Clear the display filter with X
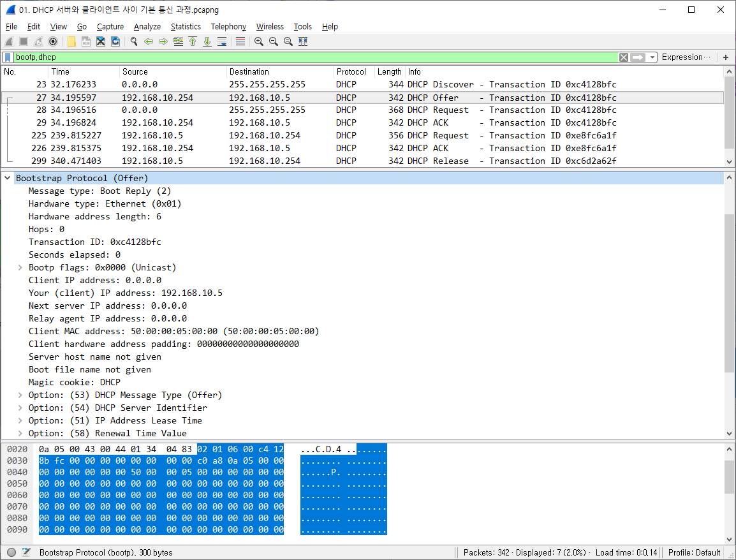Image resolution: width=736 pixels, height=560 pixels. tap(623, 57)
